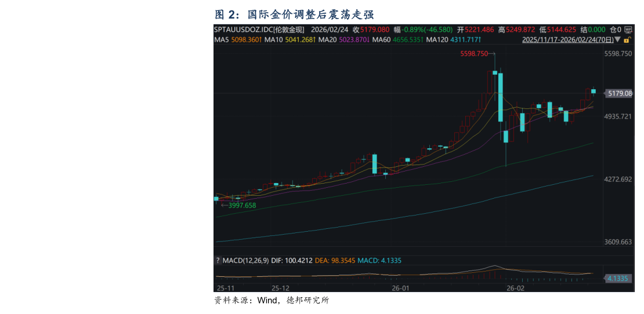The image size is (644, 314).
Task: Click the 高5249.872 high price value
Action: [x=516, y=30]
